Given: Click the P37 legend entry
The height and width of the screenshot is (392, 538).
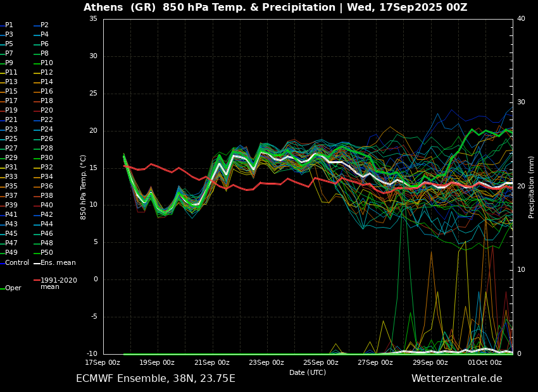Looking at the screenshot, I should click(x=11, y=196).
